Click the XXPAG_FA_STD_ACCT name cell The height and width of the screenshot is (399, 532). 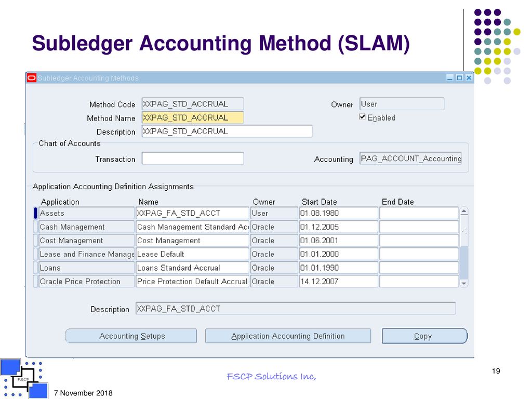click(192, 213)
